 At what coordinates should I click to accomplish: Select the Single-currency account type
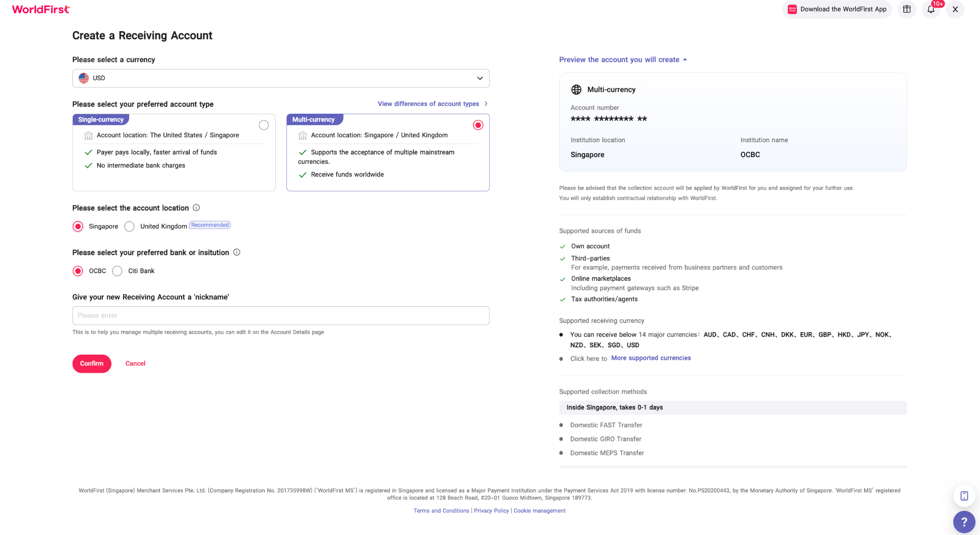tap(263, 125)
